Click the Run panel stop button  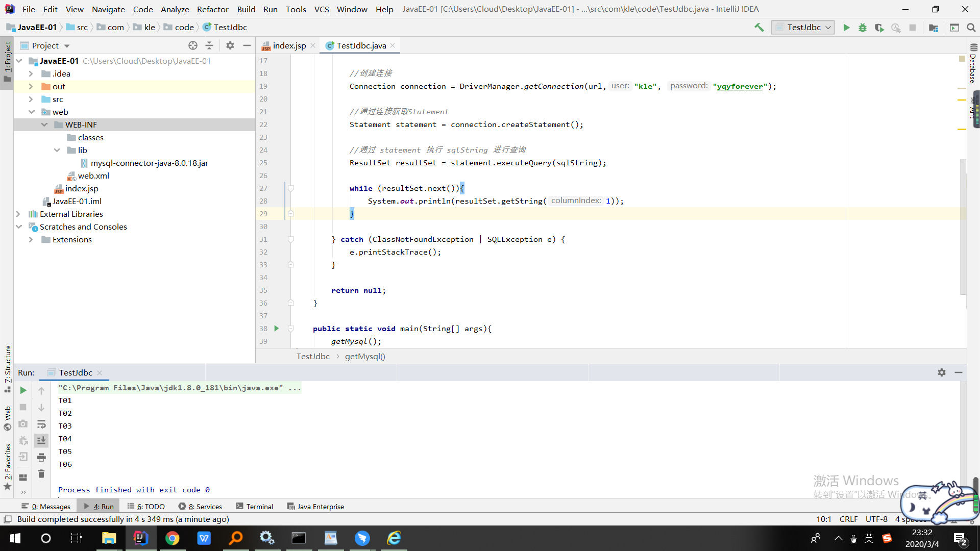tap(23, 407)
